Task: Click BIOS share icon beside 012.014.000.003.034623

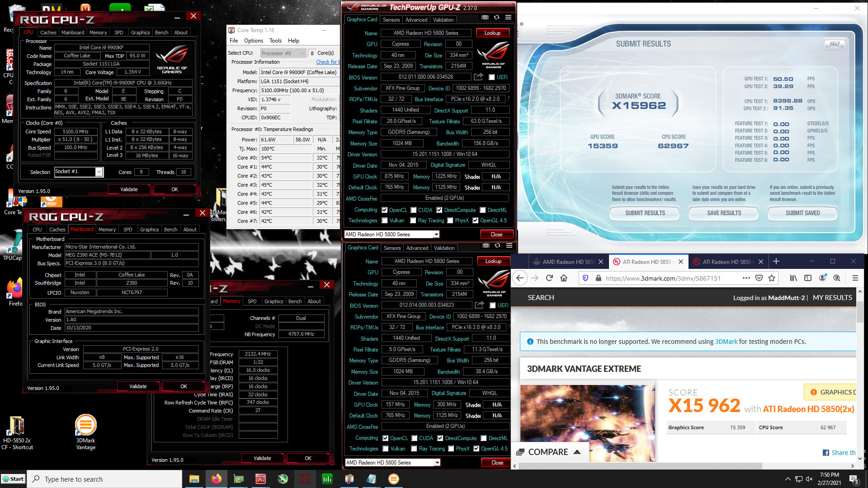Action: pyautogui.click(x=480, y=305)
